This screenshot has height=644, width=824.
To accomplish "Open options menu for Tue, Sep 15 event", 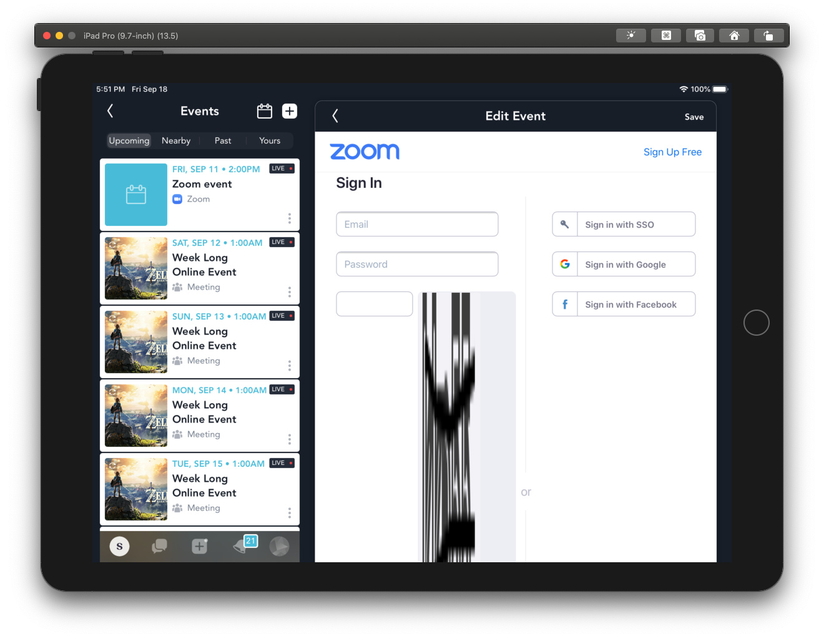I will 290,512.
